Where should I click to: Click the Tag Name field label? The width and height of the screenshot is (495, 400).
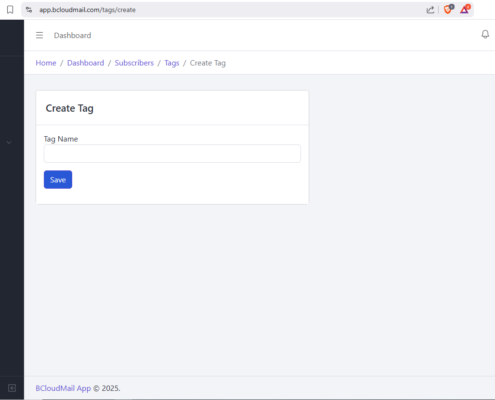pos(61,139)
